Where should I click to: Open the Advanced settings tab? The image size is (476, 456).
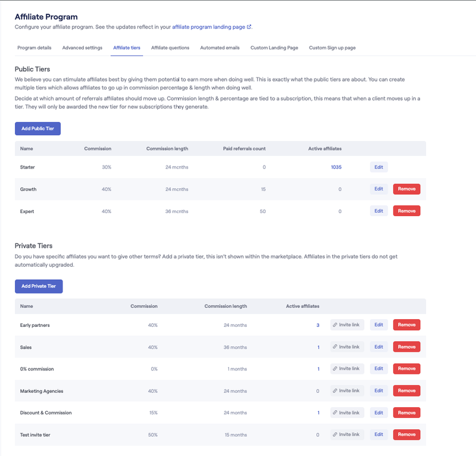click(x=82, y=48)
